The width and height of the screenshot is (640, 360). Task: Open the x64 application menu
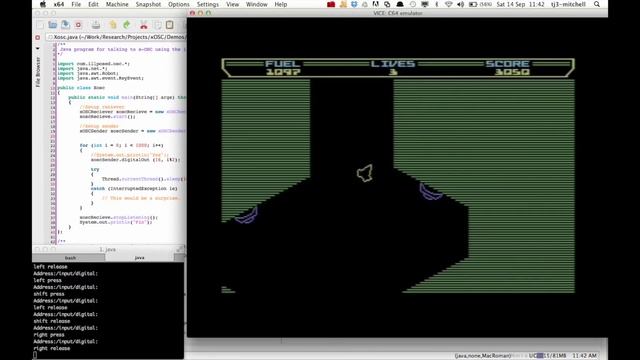pyautogui.click(x=59, y=4)
